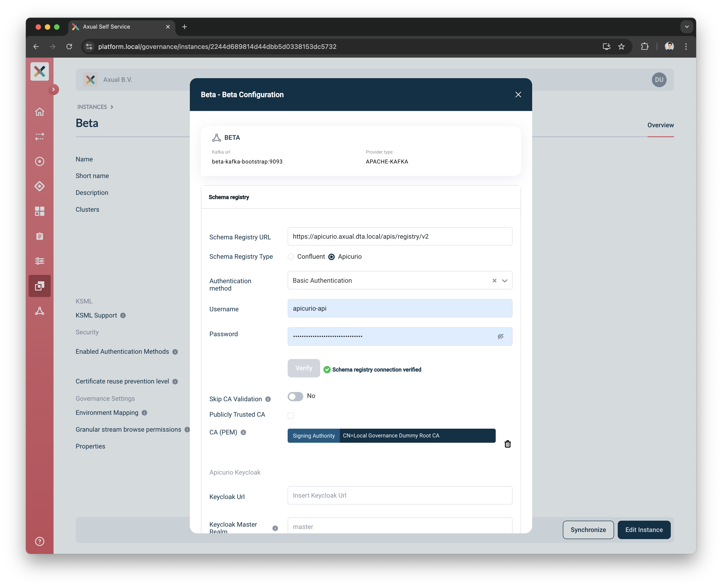Go to INSTANCES breadcrumb link
Image resolution: width=722 pixels, height=588 pixels.
click(92, 107)
